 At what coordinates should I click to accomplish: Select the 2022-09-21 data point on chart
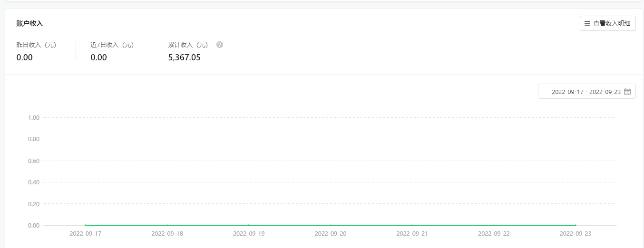click(412, 225)
